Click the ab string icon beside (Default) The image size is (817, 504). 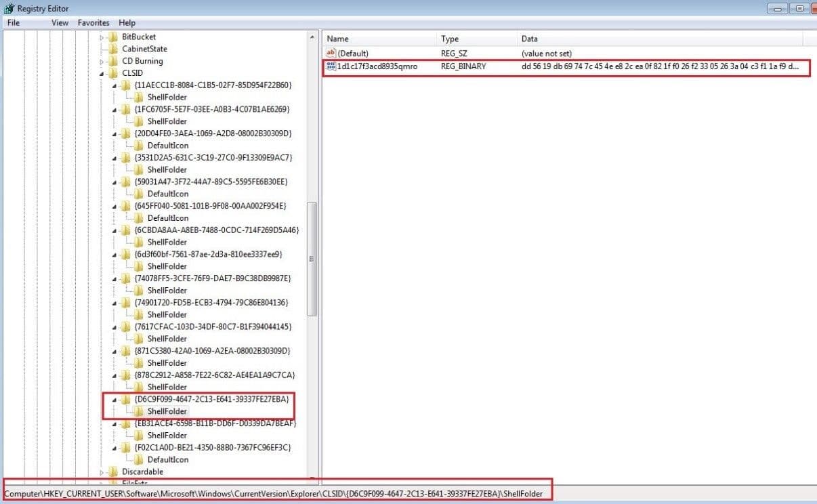[x=331, y=53]
